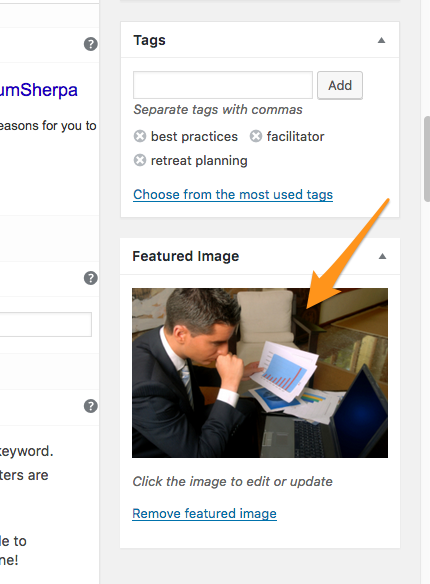Delete the 'retreat planning' tag
430x584 pixels.
(x=140, y=160)
